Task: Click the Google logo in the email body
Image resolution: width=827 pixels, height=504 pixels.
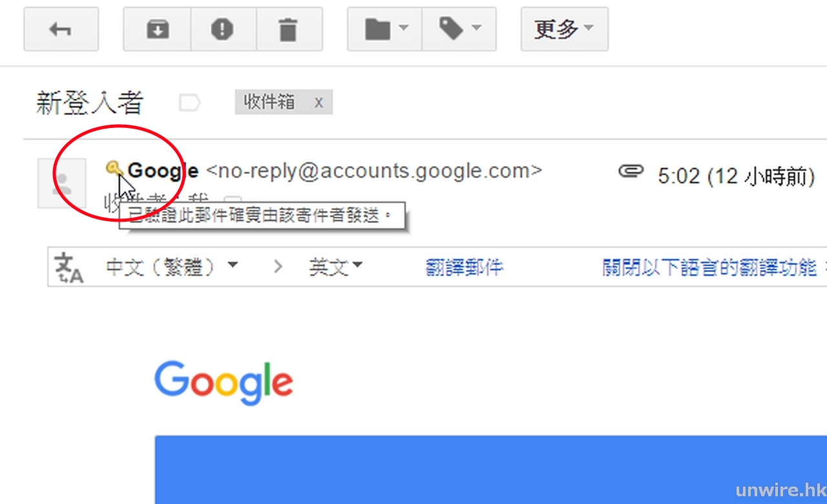Action: 224,383
